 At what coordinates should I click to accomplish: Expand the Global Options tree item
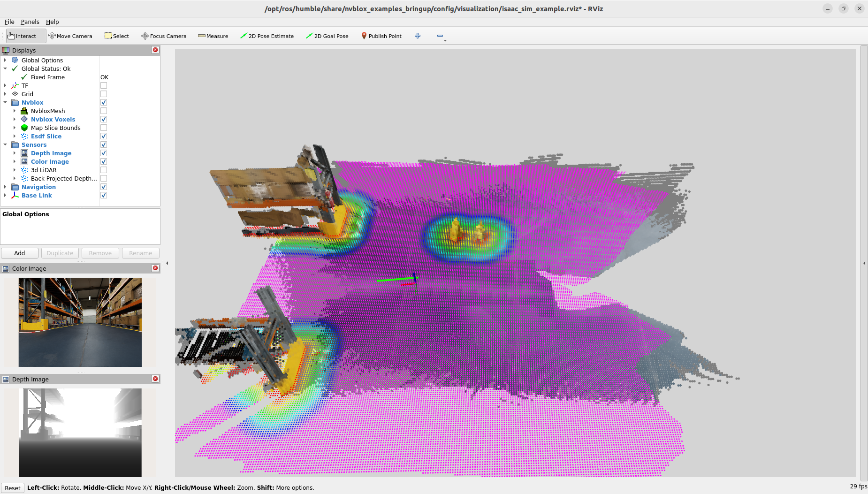tap(5, 61)
